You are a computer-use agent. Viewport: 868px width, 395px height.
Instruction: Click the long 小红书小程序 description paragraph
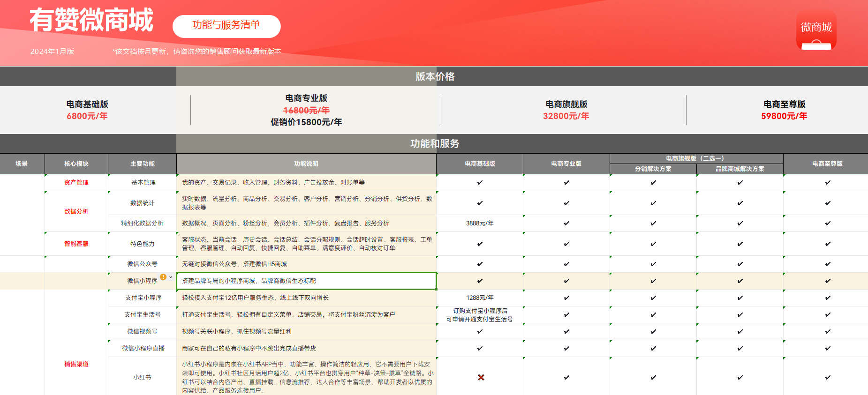pos(306,377)
